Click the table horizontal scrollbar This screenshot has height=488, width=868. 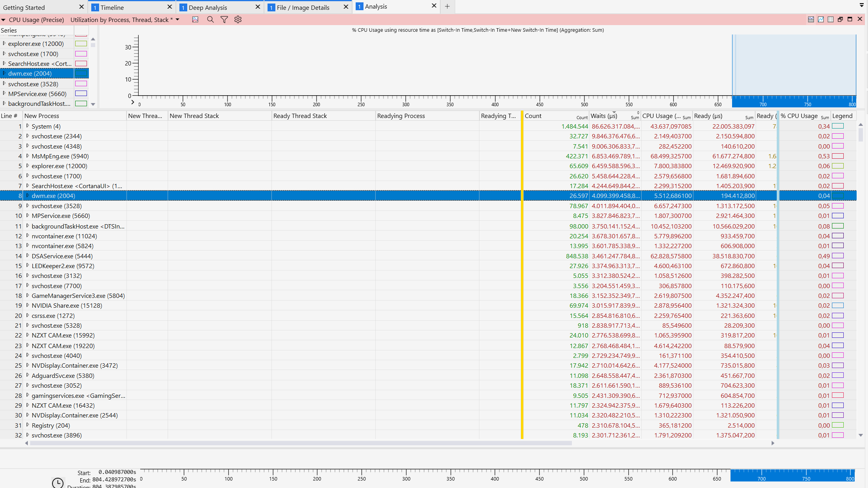[301, 443]
